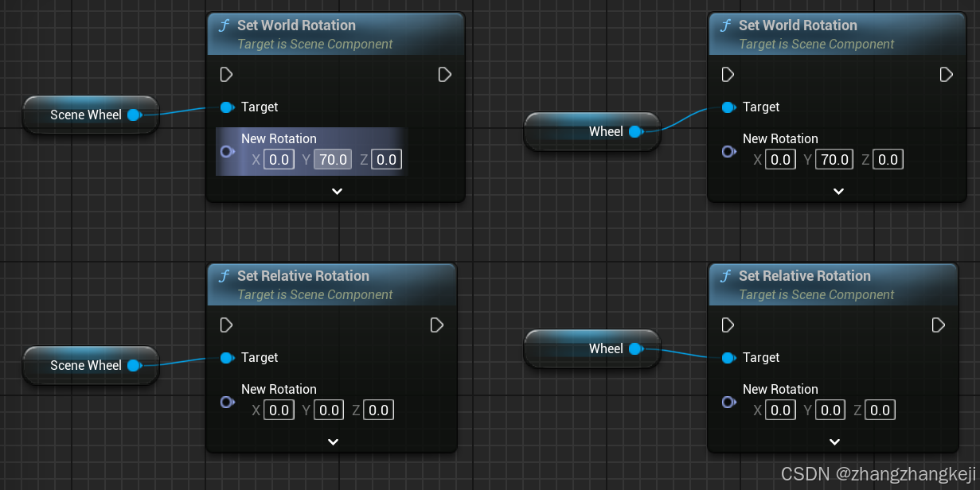
Task: Click X field in Wheel's Set World Rotation
Action: [x=781, y=160]
